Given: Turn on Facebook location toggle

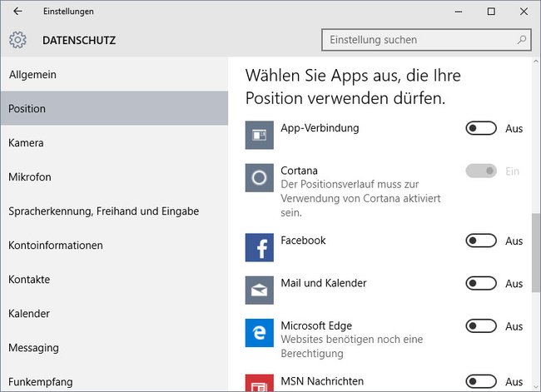Looking at the screenshot, I should point(481,241).
